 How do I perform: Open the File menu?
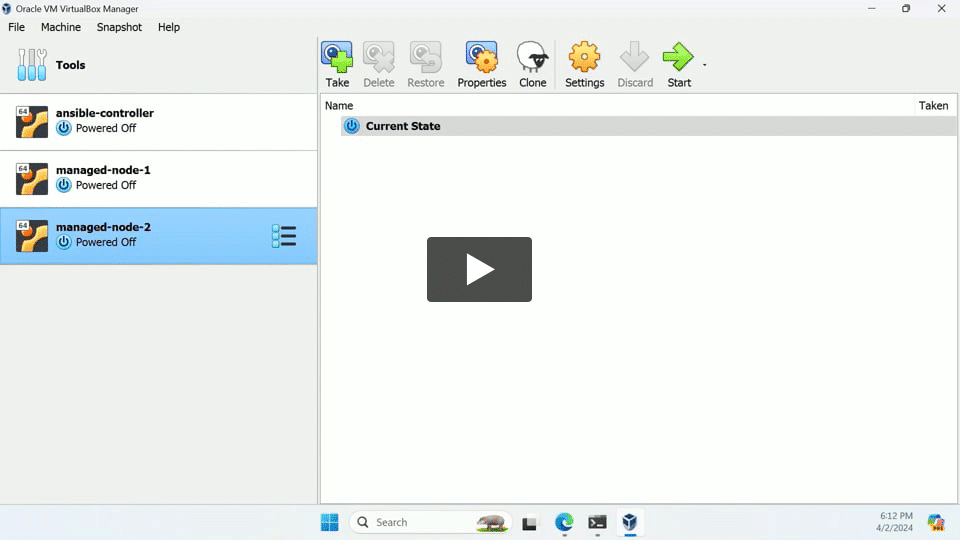(17, 27)
